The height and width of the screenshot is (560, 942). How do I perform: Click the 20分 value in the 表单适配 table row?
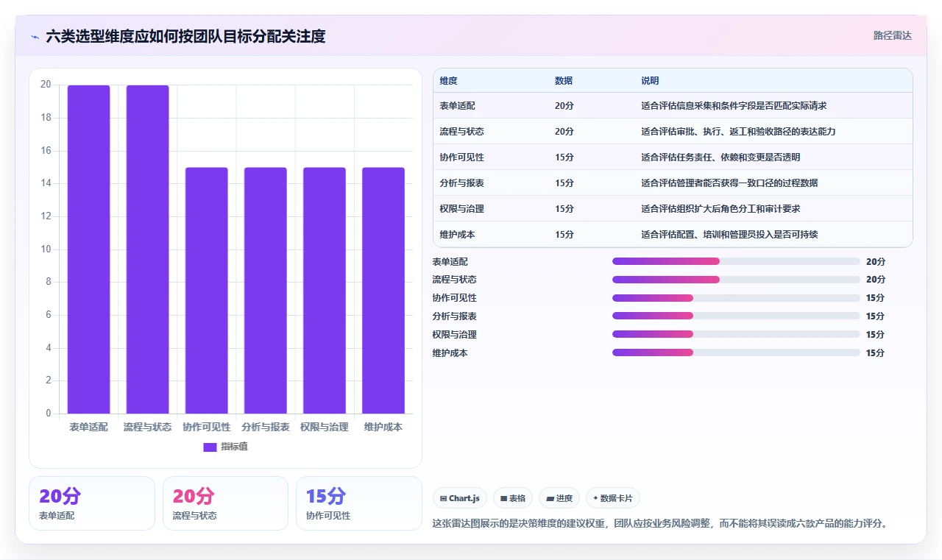tap(564, 106)
